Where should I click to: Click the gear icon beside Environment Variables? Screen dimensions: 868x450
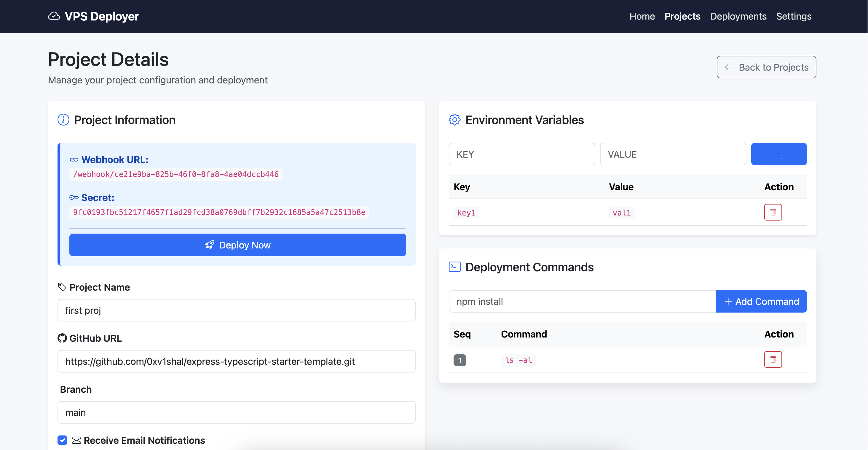(x=454, y=120)
